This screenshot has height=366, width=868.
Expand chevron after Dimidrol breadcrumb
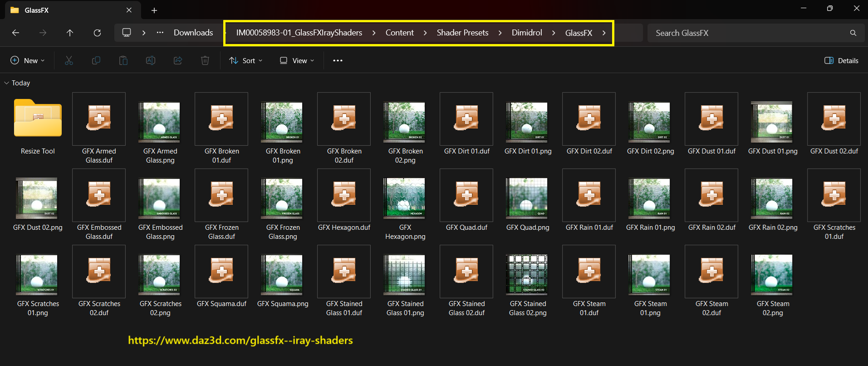554,33
